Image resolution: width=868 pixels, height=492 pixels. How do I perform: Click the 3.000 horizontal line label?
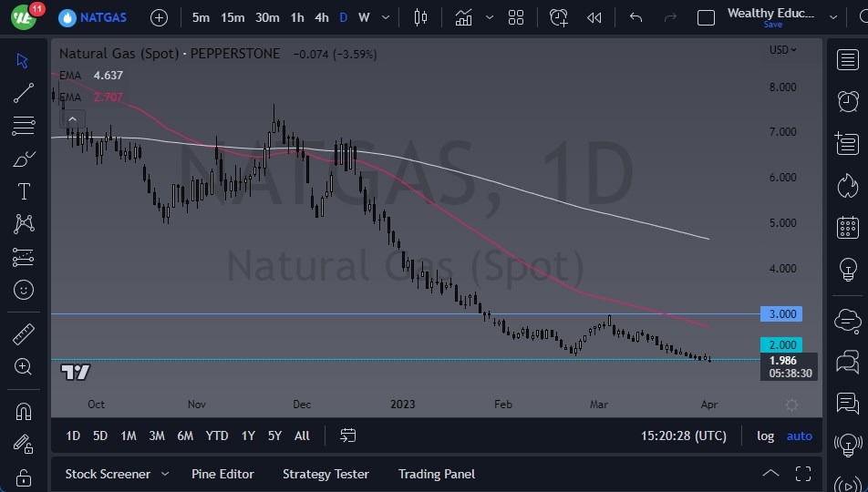(x=781, y=314)
